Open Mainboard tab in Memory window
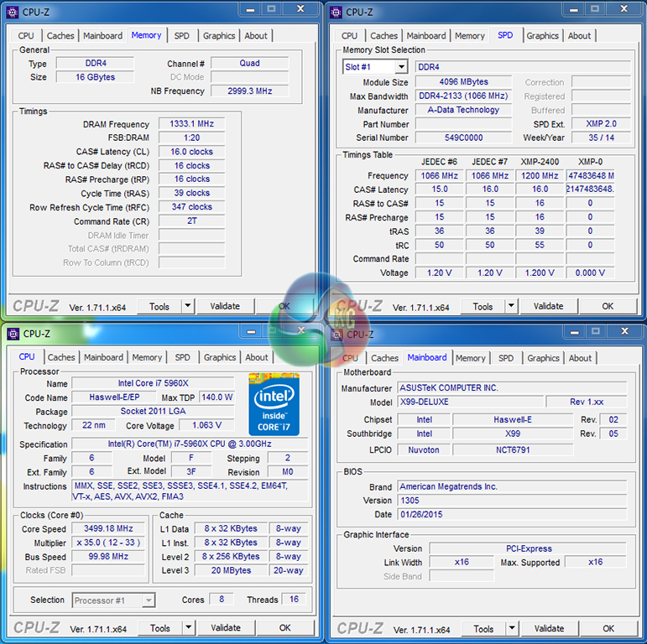The width and height of the screenshot is (647, 644). click(x=102, y=36)
